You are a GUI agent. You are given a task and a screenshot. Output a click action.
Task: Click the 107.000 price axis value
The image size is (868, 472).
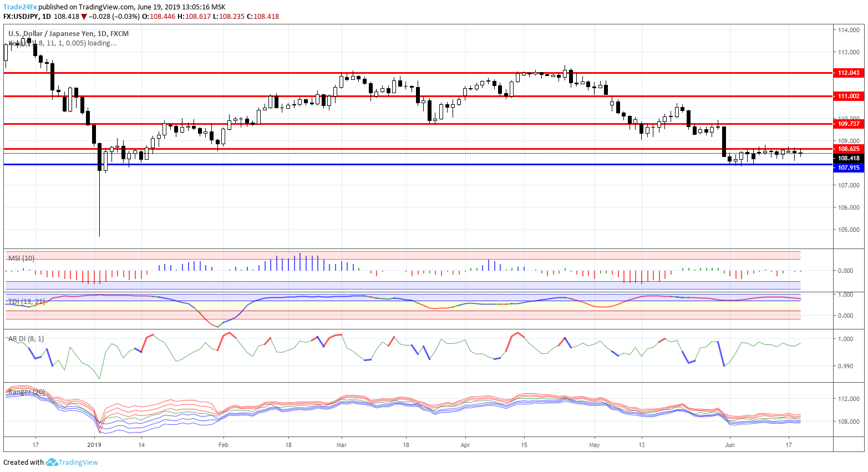[849, 185]
